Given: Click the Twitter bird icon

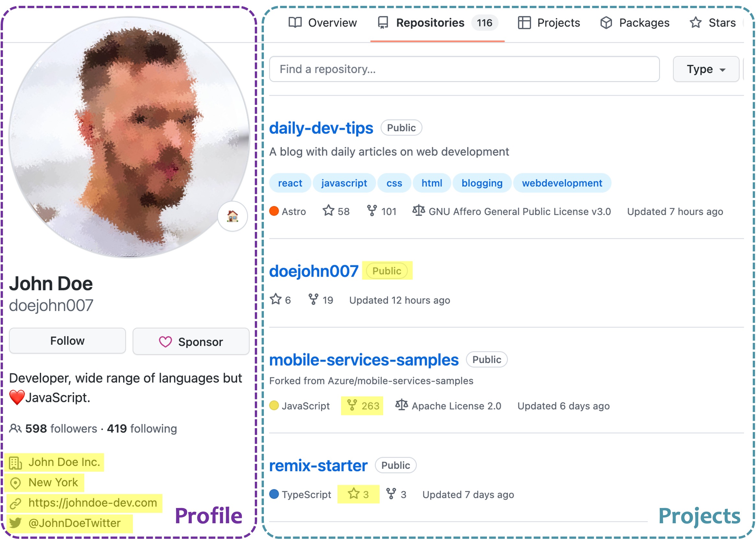Looking at the screenshot, I should (15, 523).
